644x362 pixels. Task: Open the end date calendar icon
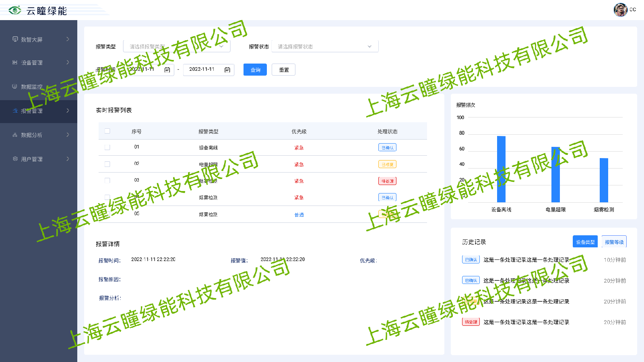[x=227, y=70]
